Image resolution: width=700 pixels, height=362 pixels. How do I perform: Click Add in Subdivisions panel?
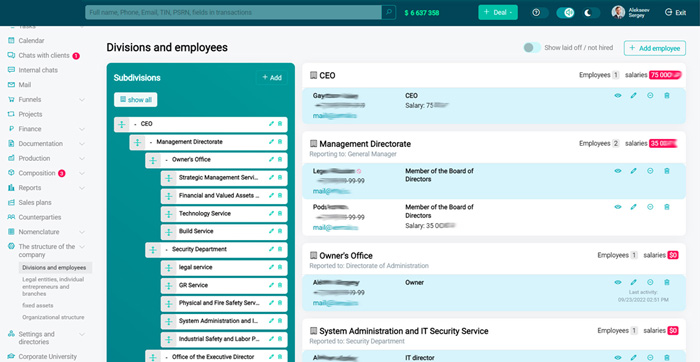(x=272, y=78)
